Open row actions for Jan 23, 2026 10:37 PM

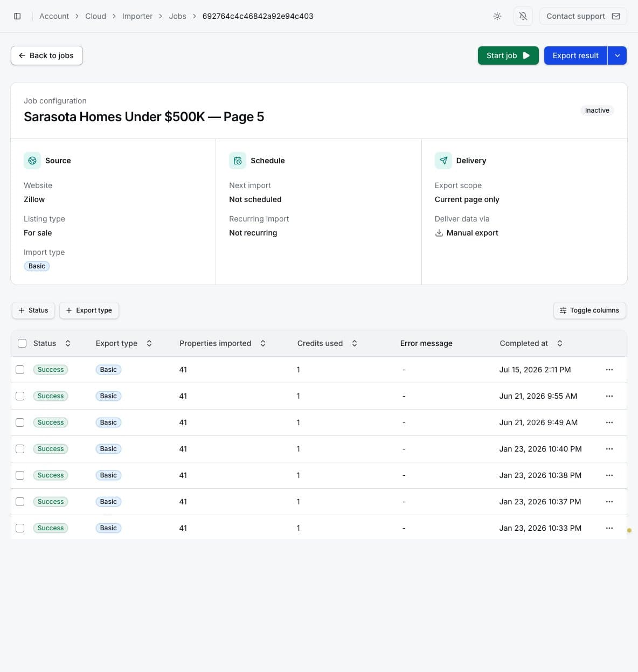(609, 502)
